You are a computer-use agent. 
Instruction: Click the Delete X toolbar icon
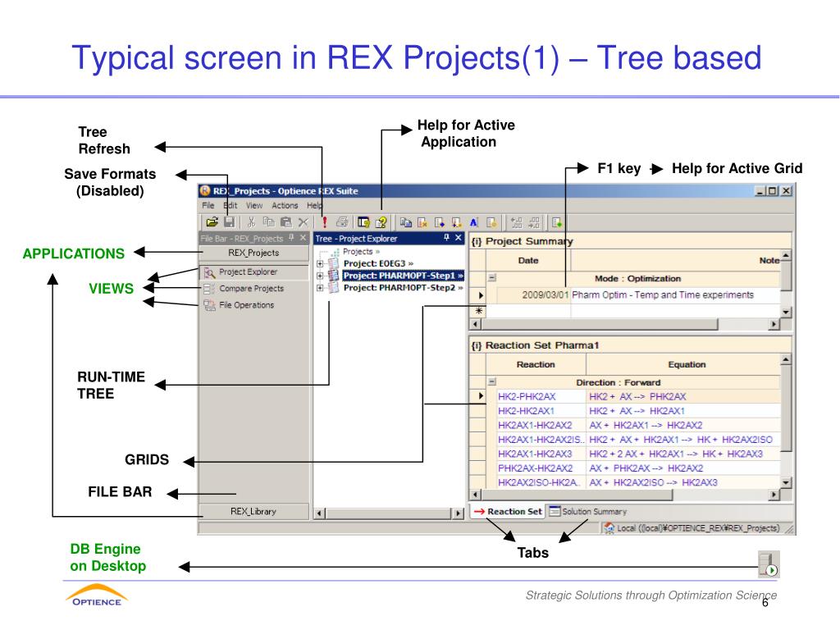(304, 221)
